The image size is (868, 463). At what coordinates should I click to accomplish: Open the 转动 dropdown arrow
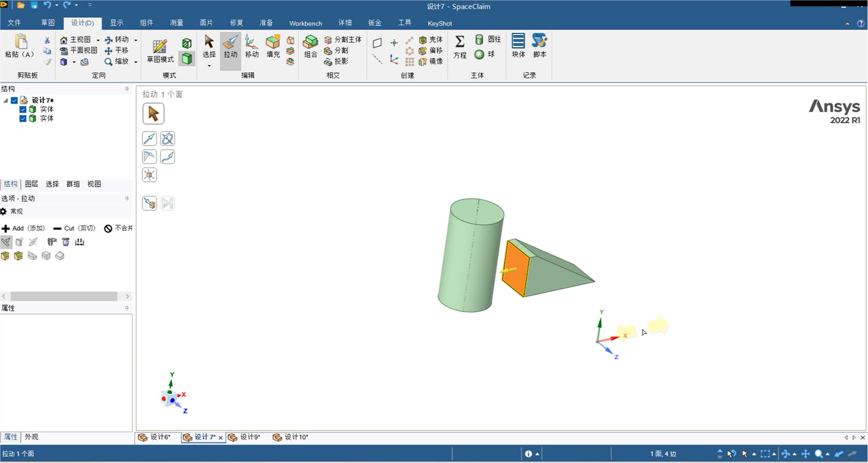135,40
